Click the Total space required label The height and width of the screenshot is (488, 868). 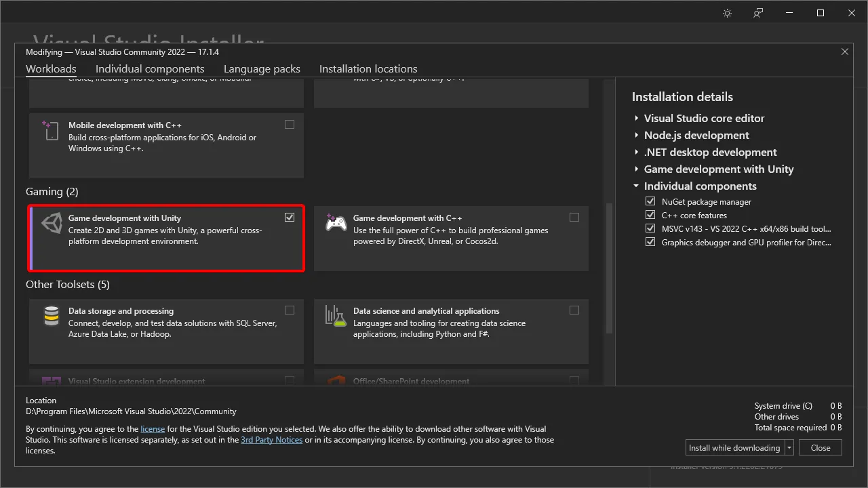[x=791, y=428]
